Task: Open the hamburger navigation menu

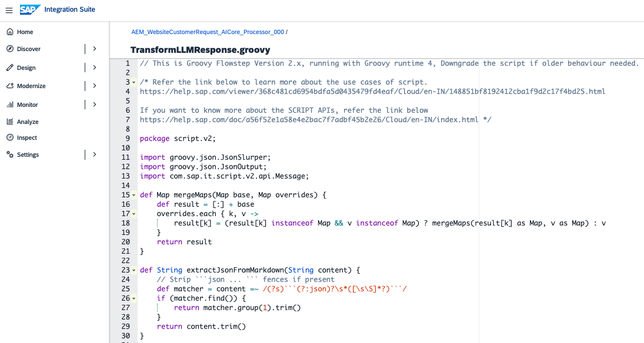Action: (x=9, y=10)
